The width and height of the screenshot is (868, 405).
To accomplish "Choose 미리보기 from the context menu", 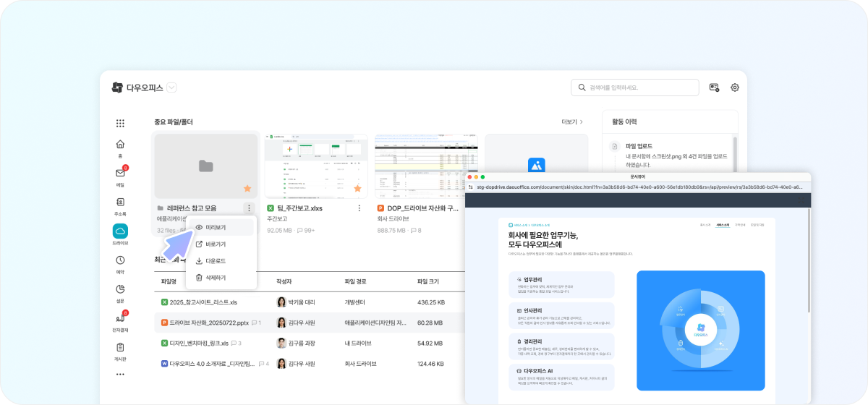I will point(221,227).
